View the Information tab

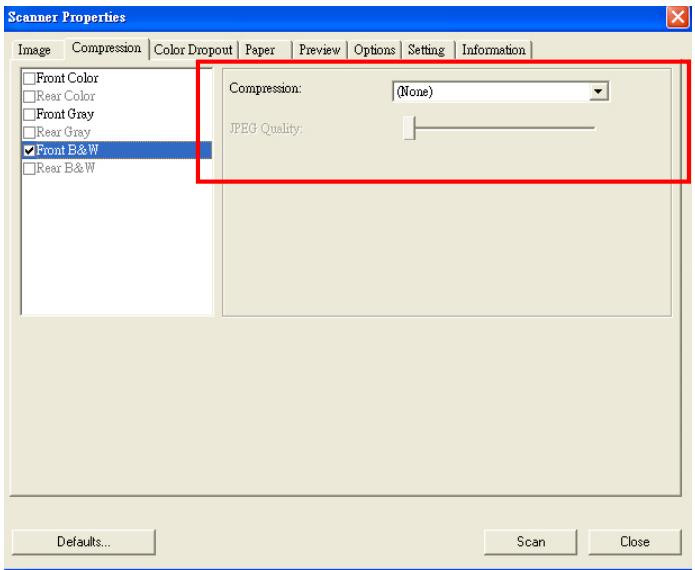[x=493, y=50]
